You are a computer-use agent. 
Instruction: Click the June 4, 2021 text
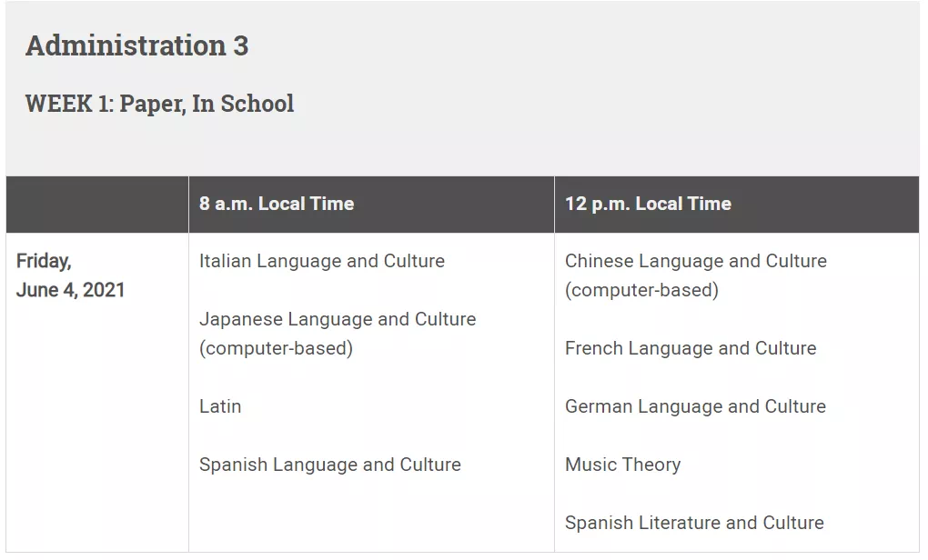pos(70,290)
